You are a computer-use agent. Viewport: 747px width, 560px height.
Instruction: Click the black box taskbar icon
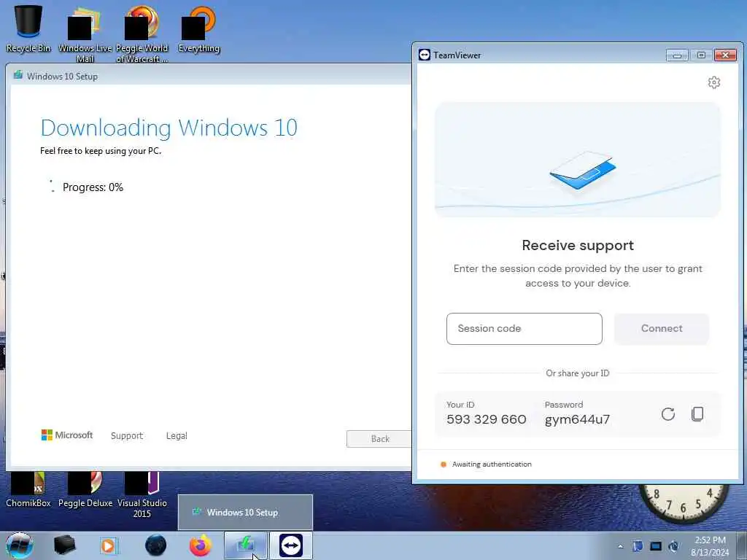[x=64, y=545]
